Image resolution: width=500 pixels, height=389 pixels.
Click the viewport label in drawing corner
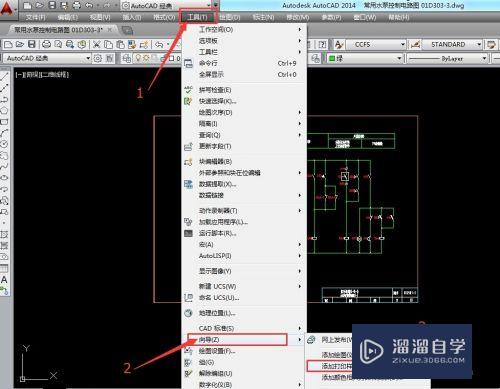[42, 75]
